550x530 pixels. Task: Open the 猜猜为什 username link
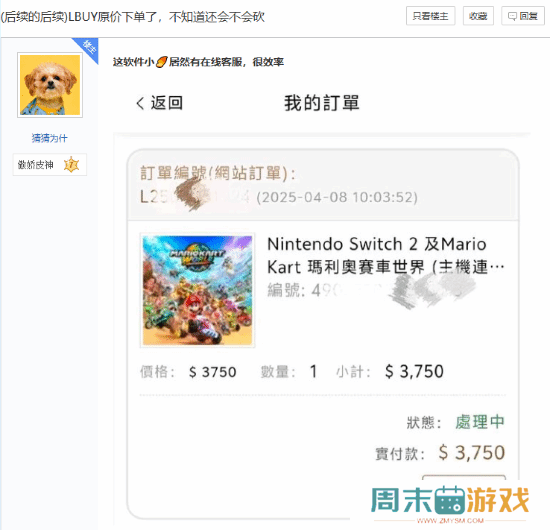tap(49, 138)
